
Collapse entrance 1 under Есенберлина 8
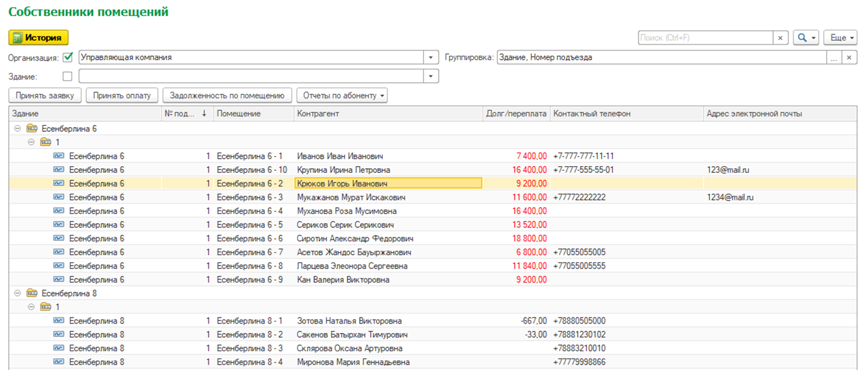[x=31, y=307]
